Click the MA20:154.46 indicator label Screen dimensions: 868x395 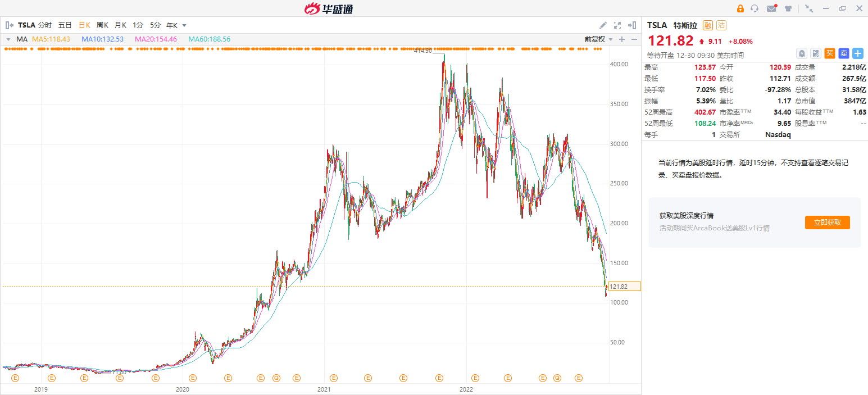point(156,39)
